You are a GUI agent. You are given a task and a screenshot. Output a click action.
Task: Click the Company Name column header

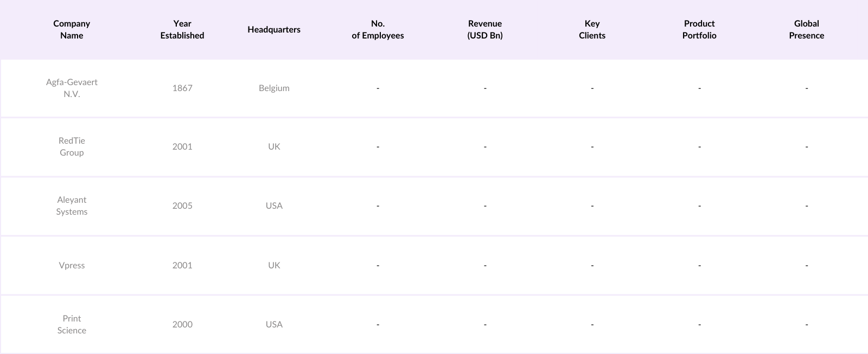point(72,29)
